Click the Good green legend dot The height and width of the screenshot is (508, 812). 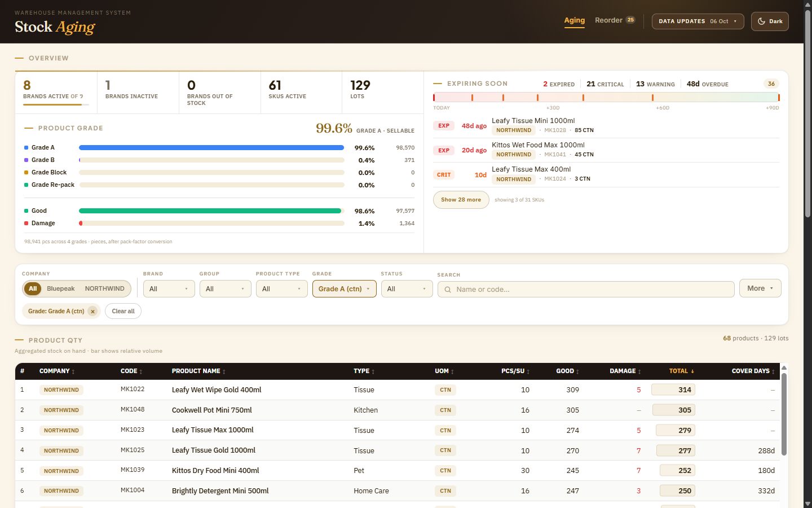tap(26, 211)
